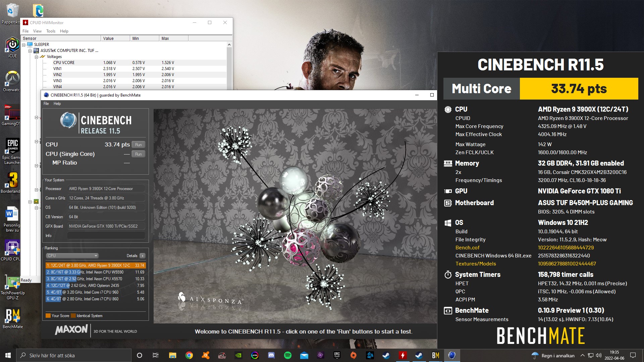Click the Textures/Models hash value

coord(567,264)
